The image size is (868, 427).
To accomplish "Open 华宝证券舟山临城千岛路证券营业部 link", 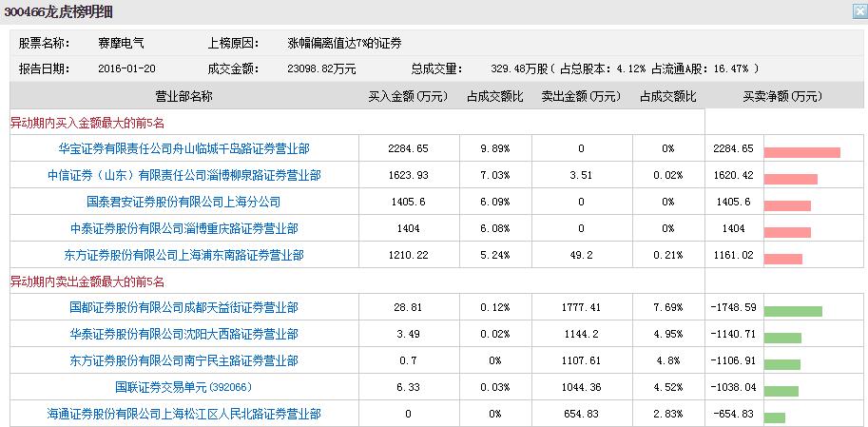I will point(183,148).
